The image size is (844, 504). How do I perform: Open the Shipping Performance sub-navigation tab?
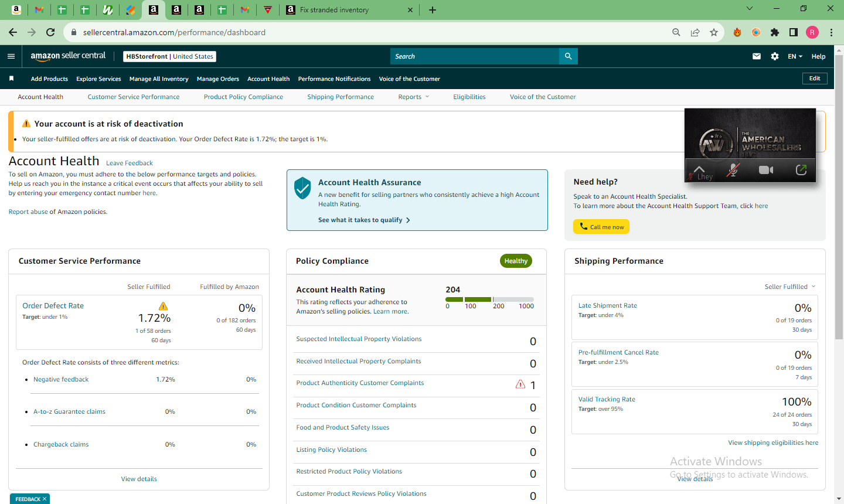341,97
